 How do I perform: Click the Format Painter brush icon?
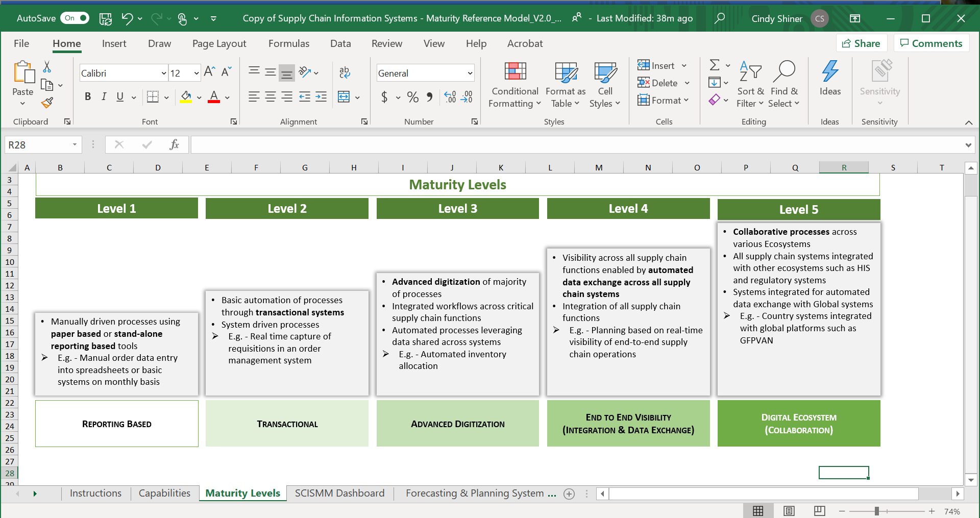(x=47, y=103)
